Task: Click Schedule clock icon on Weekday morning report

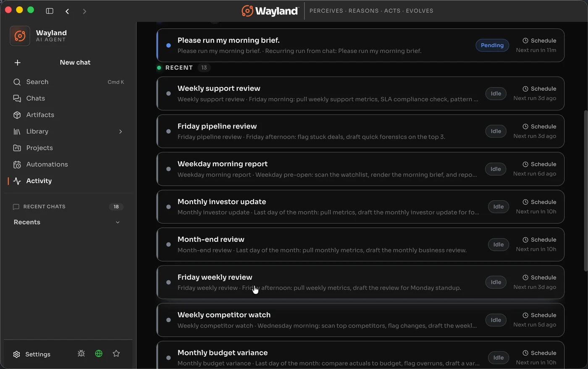Action: [x=525, y=164]
